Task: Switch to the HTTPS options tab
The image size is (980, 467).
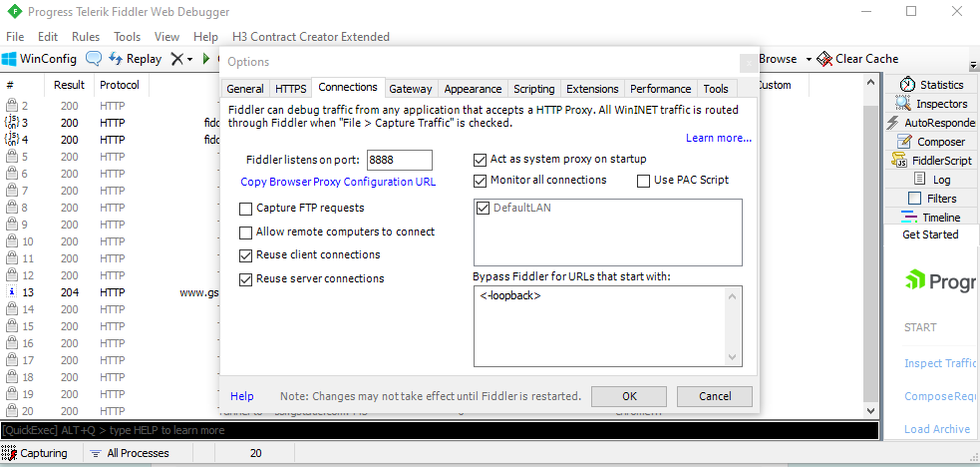Action: [x=290, y=89]
